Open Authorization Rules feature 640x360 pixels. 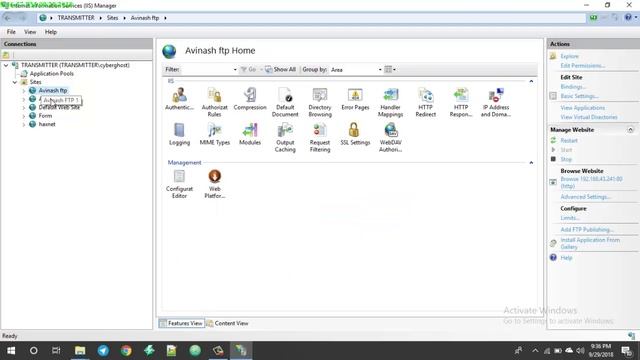[x=214, y=102]
